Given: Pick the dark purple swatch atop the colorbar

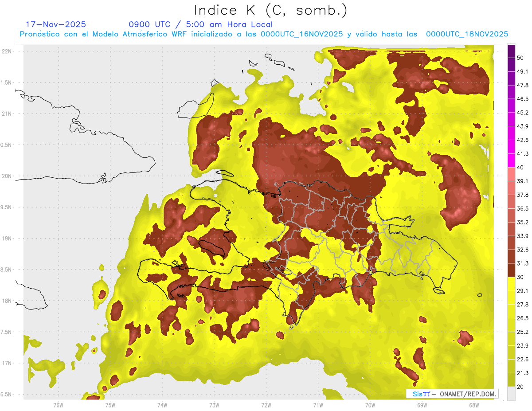Looking at the screenshot, I should 511,51.
